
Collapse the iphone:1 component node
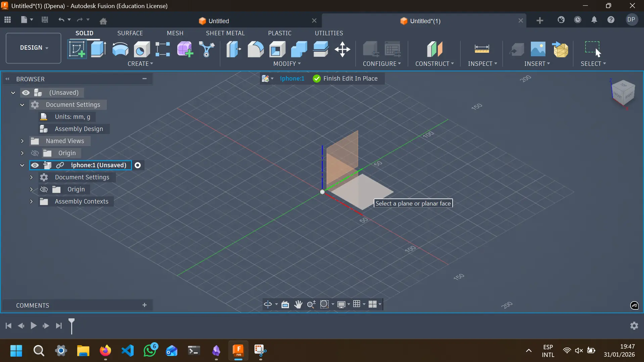[22, 165]
